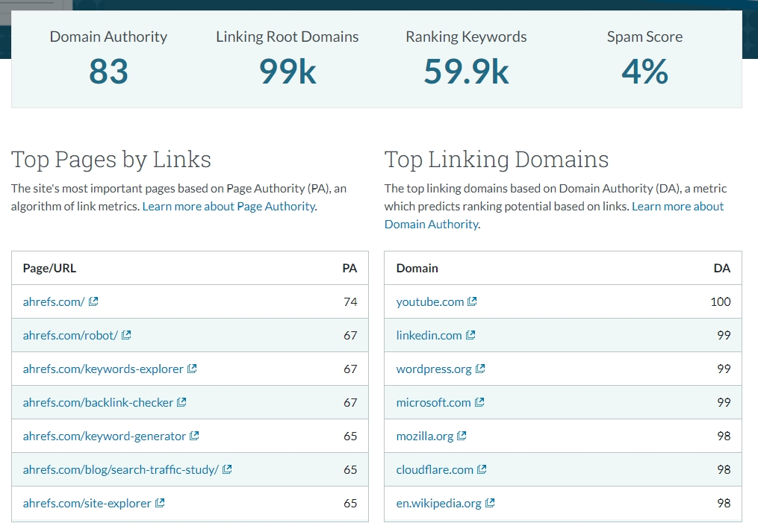Open external link icon beside mozilla.org
This screenshot has height=532, width=758.
462,436
